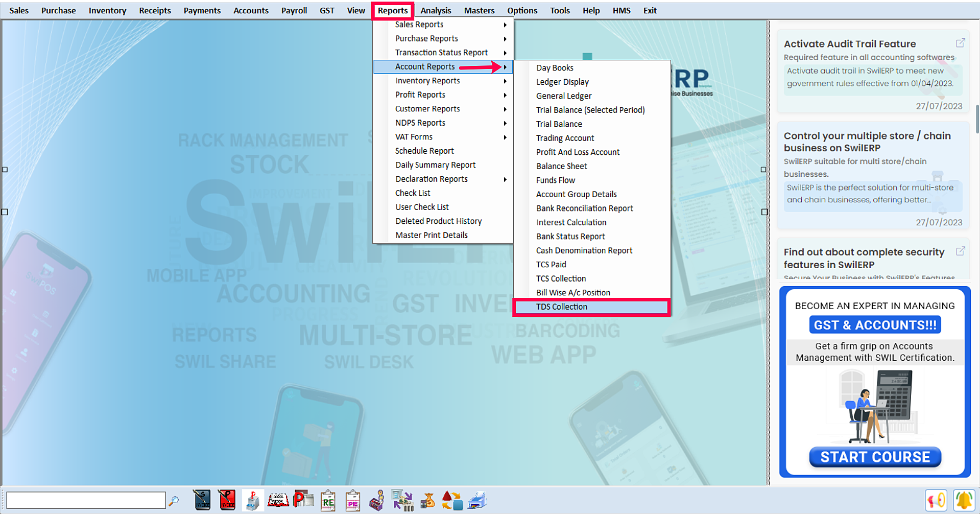Click the shapes conversion arrows icon
The width and height of the screenshot is (980, 514).
point(452,500)
